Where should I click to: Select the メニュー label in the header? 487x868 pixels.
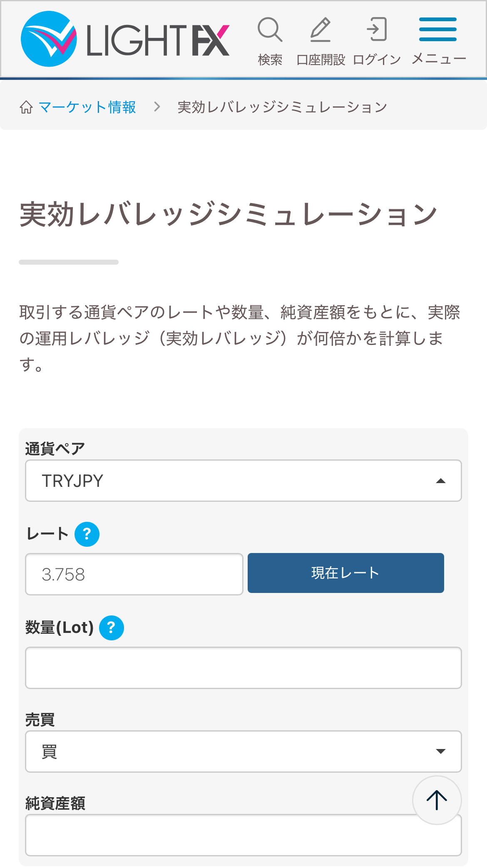[439, 59]
